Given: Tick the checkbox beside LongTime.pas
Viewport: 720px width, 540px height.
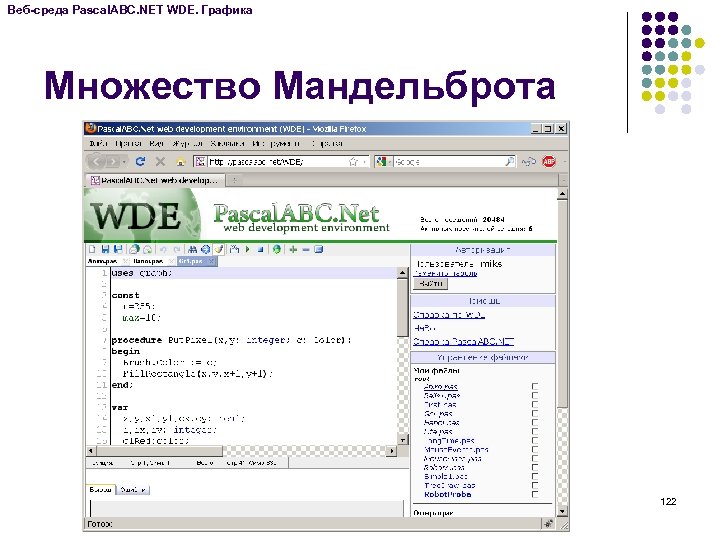Looking at the screenshot, I should (534, 440).
